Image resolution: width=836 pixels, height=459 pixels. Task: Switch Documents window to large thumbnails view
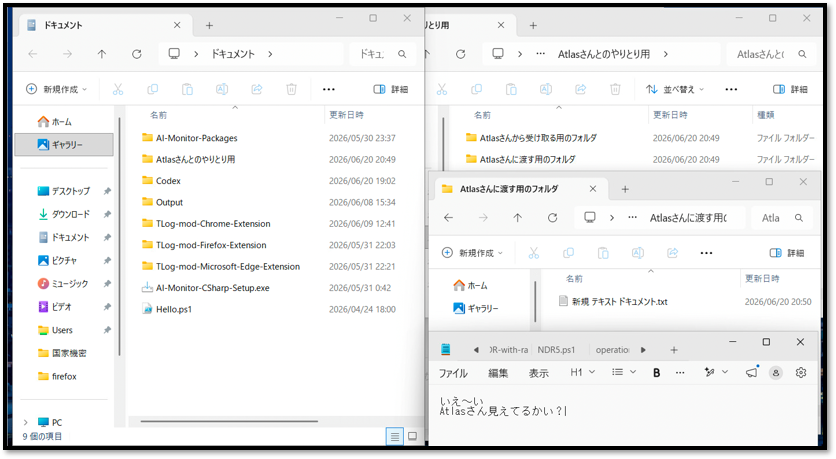pyautogui.click(x=413, y=437)
